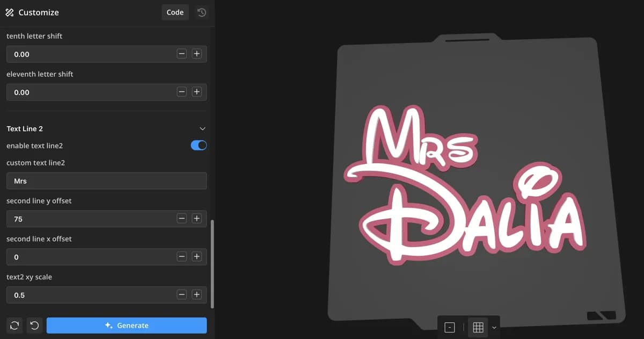644x339 pixels.
Task: Click the panel's vertical scrollbar thumb
Action: 213,264
